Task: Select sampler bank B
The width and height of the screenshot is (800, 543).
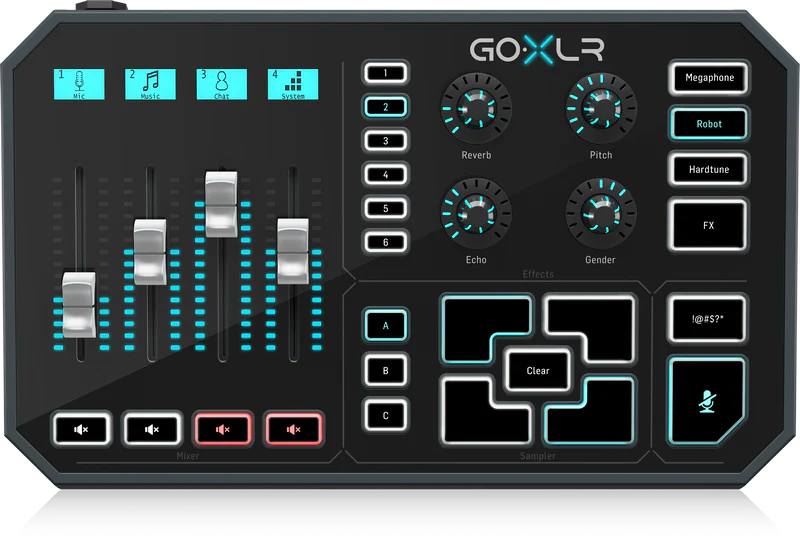Action: click(x=386, y=370)
